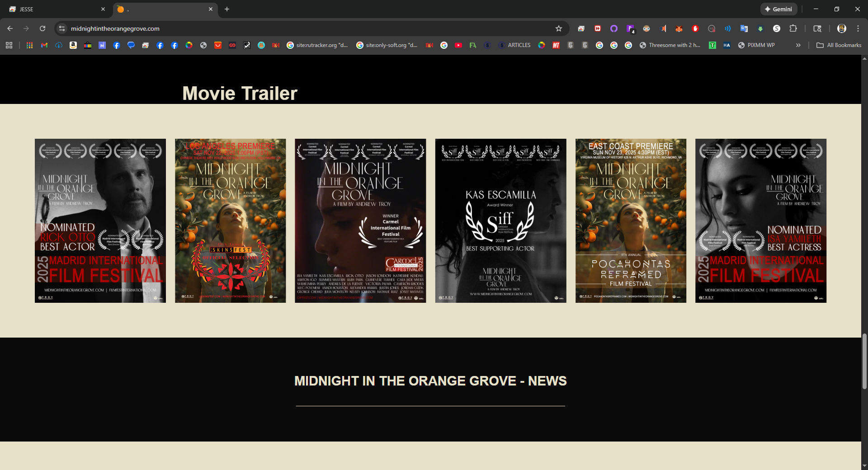
Task: Open the Pocahontas Reframed East Coast Premiere poster
Action: click(x=631, y=221)
